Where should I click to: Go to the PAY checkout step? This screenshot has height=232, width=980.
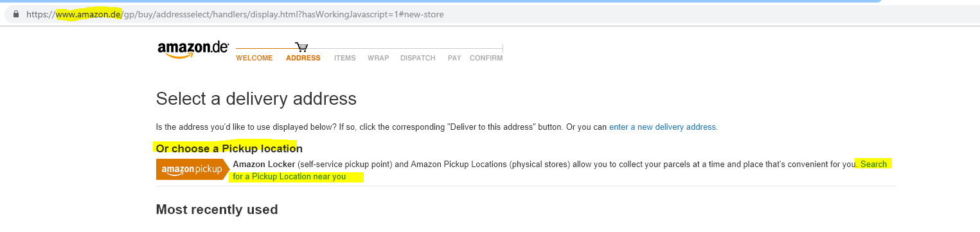[x=454, y=58]
